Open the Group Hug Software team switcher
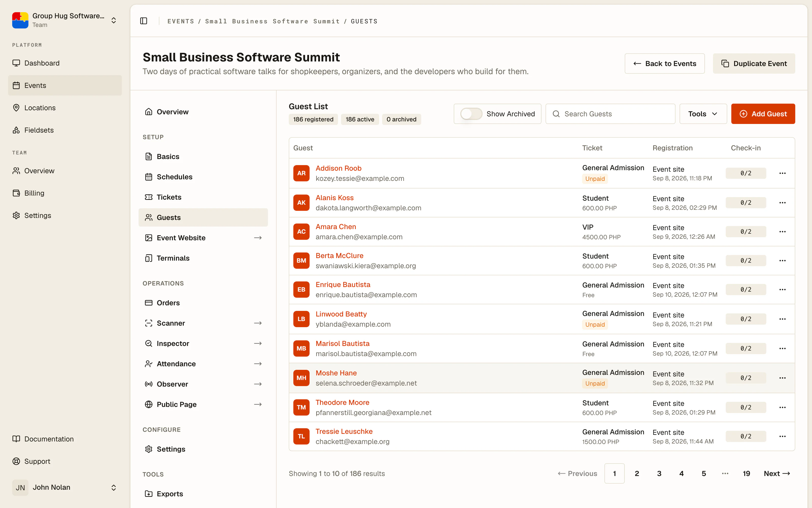The image size is (812, 508). (x=65, y=20)
